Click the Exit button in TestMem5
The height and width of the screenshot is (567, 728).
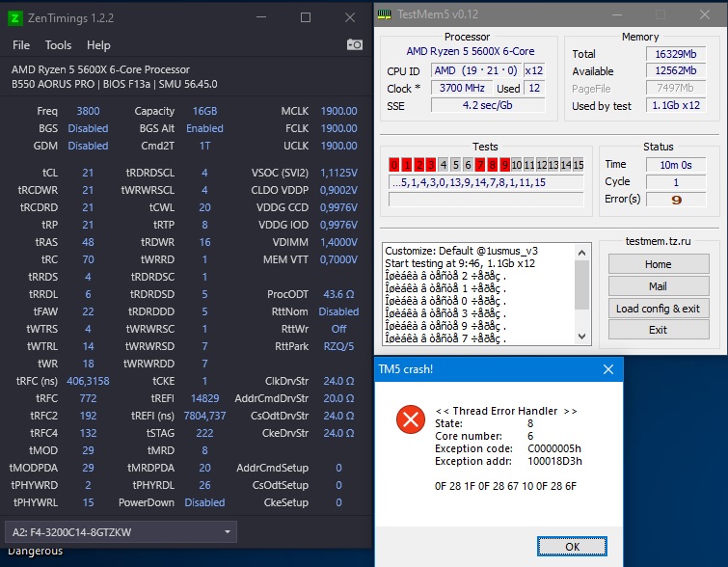click(x=659, y=330)
